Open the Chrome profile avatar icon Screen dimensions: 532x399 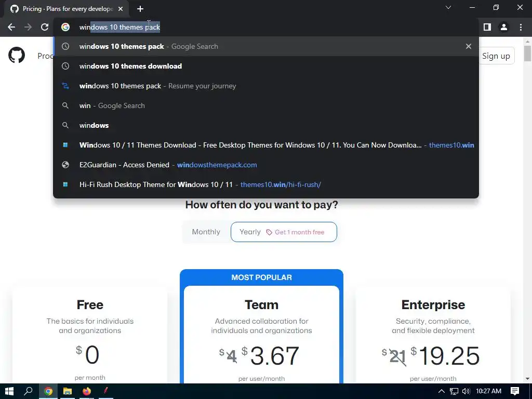tap(504, 27)
